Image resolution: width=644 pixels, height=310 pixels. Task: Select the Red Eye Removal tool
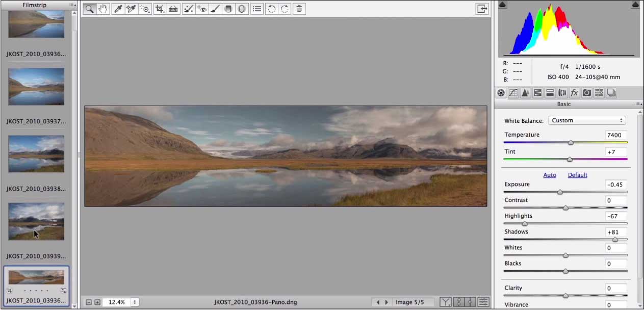202,9
